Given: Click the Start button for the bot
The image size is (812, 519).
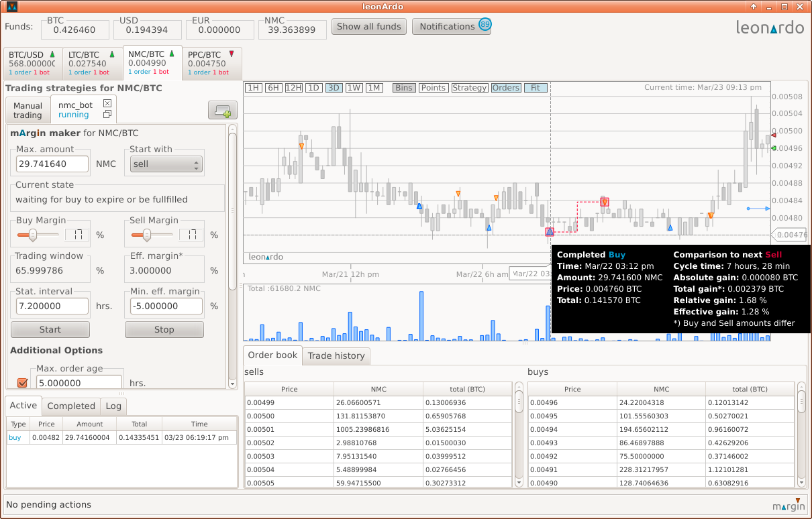Looking at the screenshot, I should click(x=50, y=329).
